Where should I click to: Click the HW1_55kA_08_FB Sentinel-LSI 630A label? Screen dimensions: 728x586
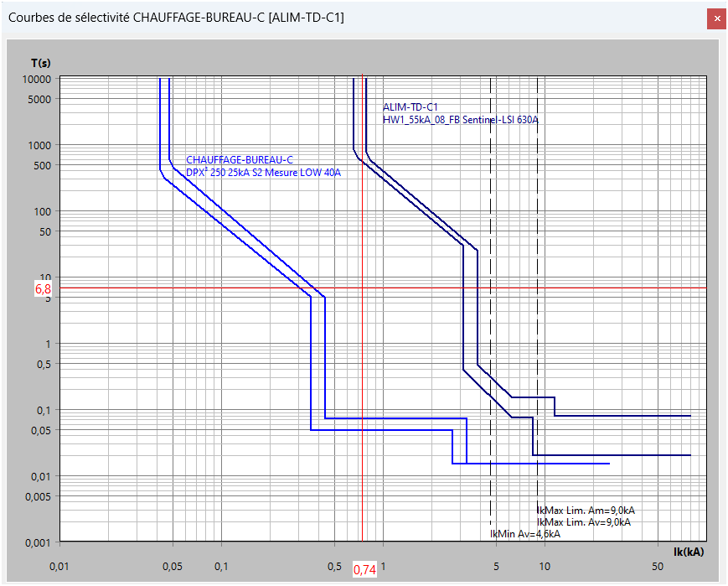click(x=460, y=120)
